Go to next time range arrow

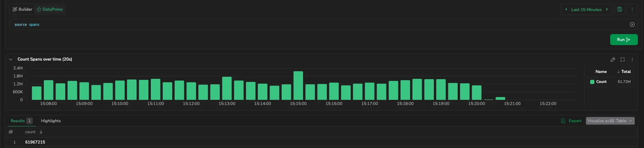point(607,9)
